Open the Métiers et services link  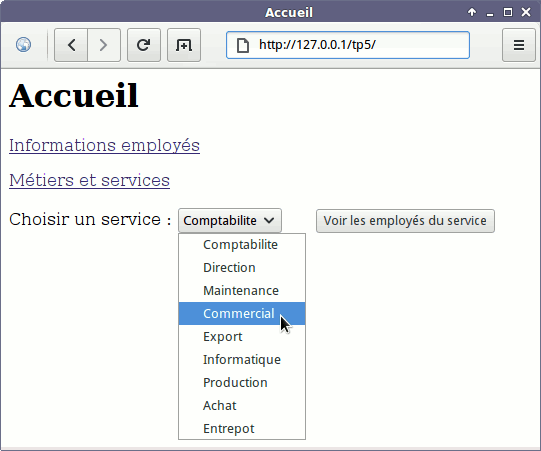89,180
